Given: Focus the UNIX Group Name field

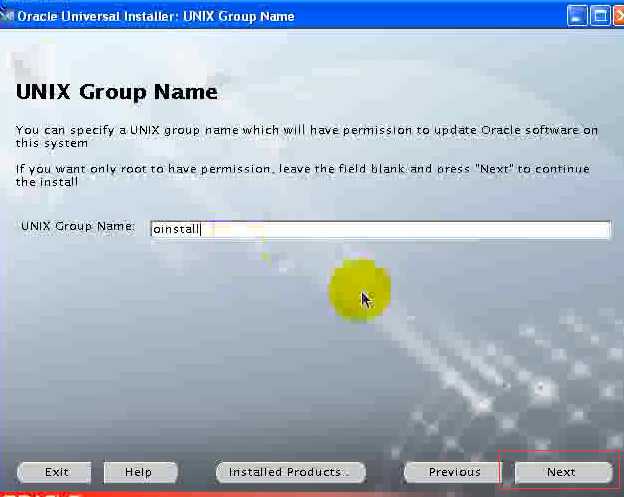Looking at the screenshot, I should point(380,230).
